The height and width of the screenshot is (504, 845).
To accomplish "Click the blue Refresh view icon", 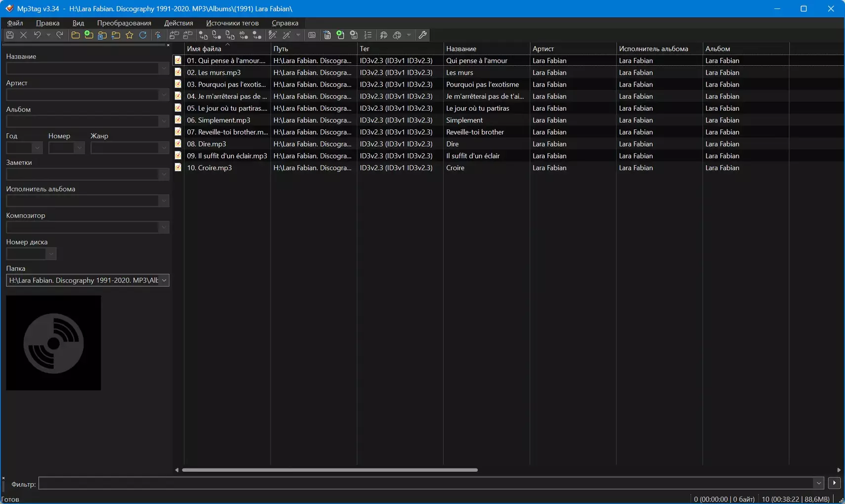I will (x=143, y=35).
